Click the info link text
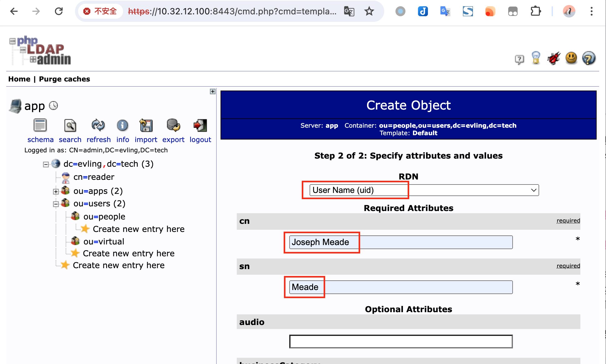This screenshot has height=364, width=606. point(123,140)
